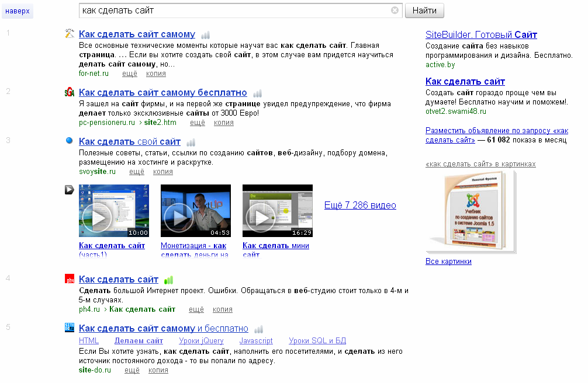Open the Javascript sitelink
This screenshot has width=588, height=383.
[256, 340]
